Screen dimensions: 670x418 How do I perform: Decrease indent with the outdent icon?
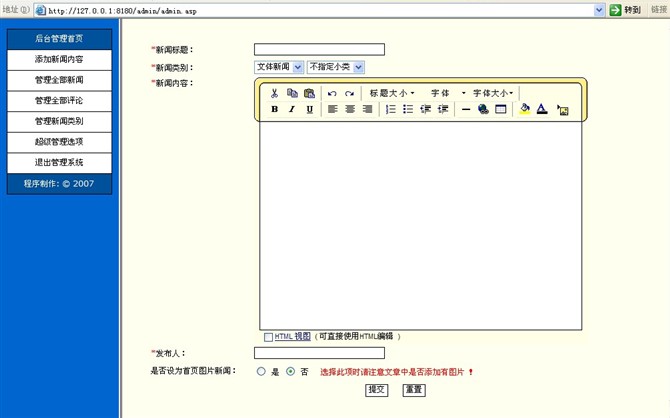(x=426, y=109)
